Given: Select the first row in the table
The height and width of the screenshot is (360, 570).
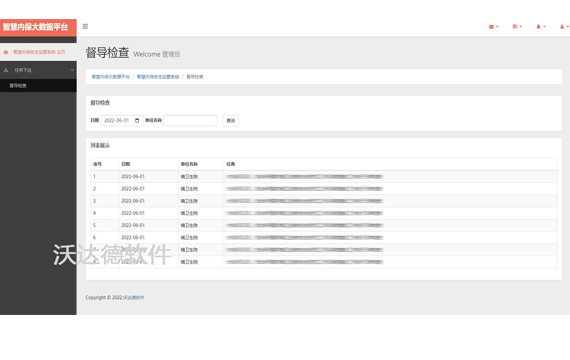Looking at the screenshot, I should [x=324, y=176].
